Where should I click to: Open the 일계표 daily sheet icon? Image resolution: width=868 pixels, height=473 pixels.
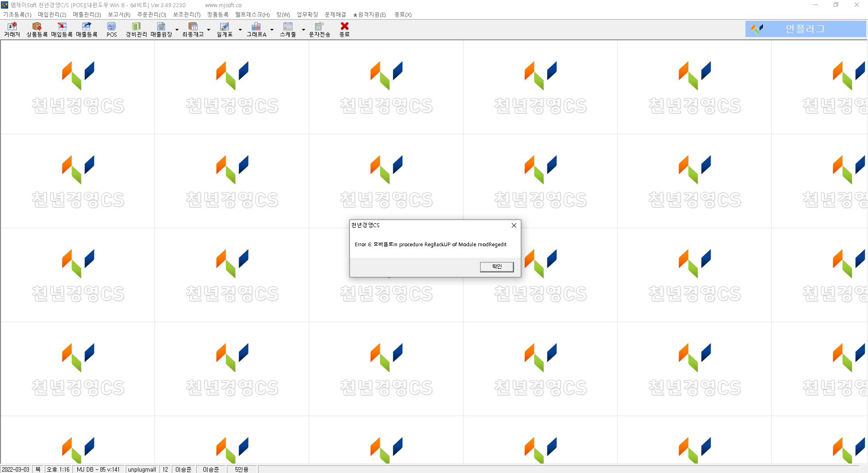(225, 30)
